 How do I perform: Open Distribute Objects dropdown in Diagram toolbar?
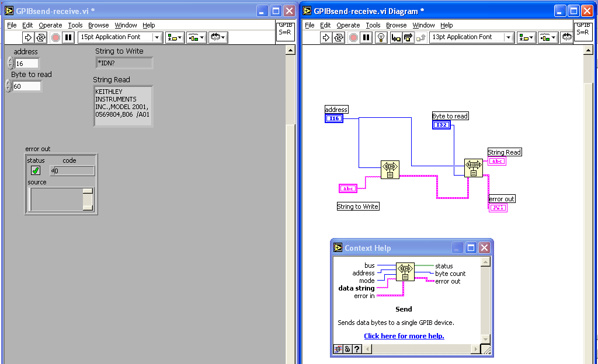(548, 37)
